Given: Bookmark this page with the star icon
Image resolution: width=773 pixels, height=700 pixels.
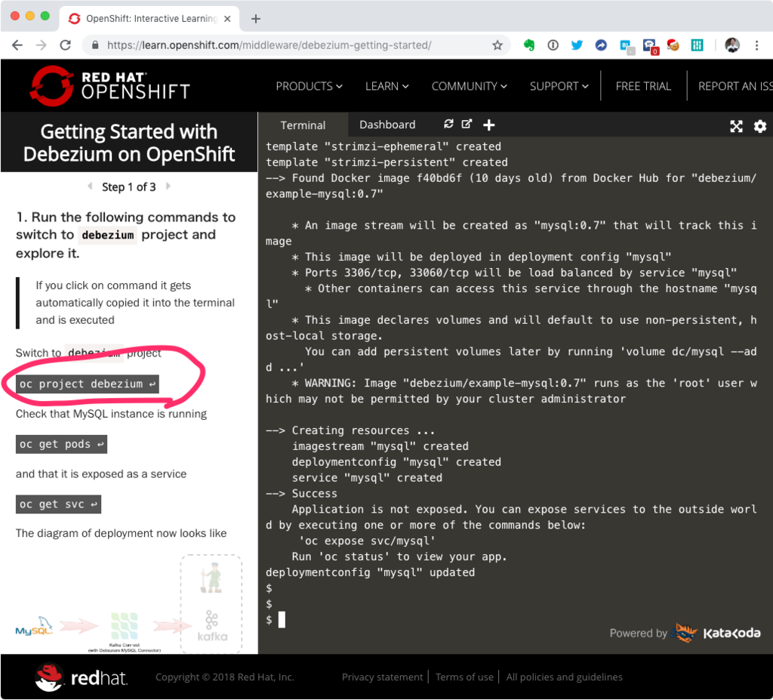Looking at the screenshot, I should pyautogui.click(x=497, y=45).
